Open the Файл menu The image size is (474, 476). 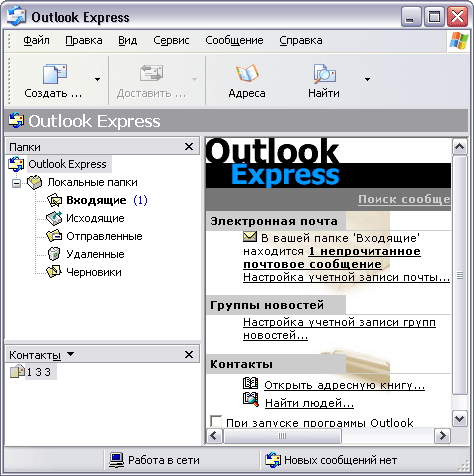point(36,40)
